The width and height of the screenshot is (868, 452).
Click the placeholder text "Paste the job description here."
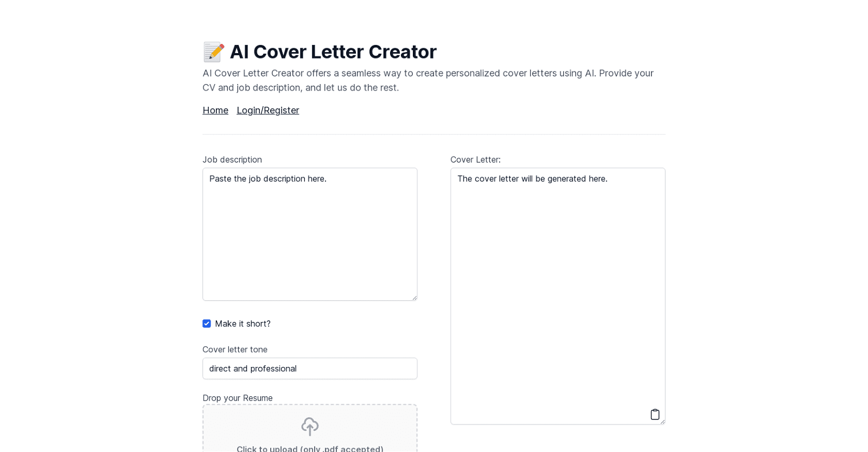coord(268,179)
